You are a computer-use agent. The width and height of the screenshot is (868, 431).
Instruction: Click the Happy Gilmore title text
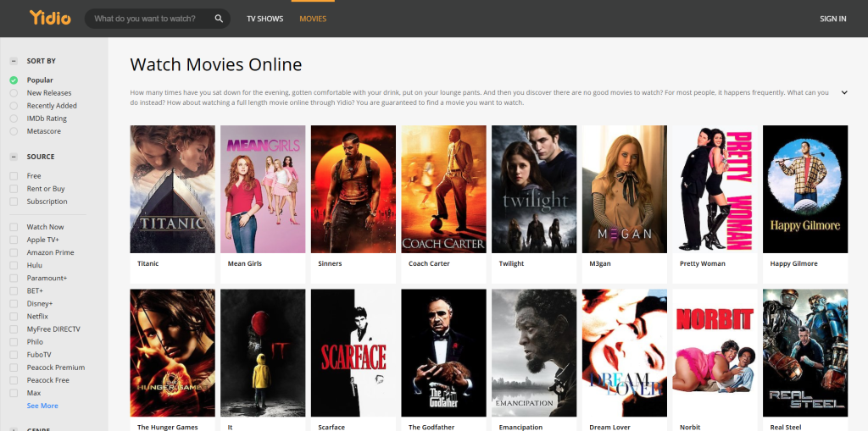coord(793,263)
